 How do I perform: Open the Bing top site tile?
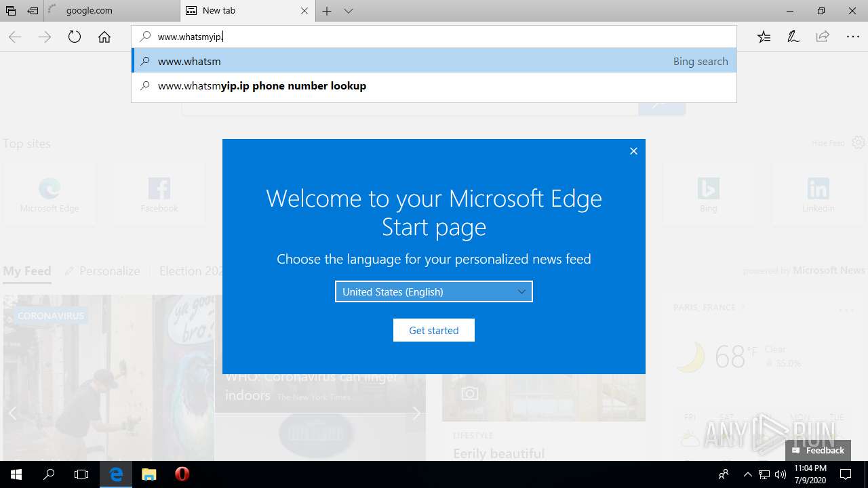click(709, 195)
